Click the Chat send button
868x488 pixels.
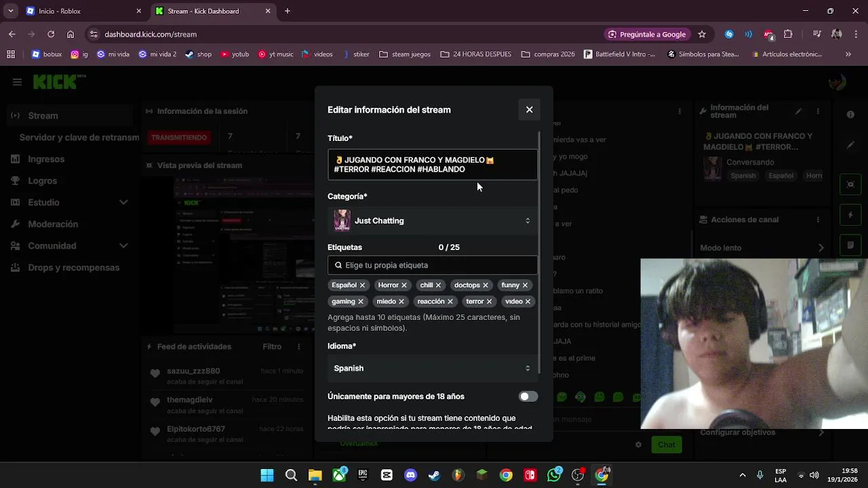666,445
